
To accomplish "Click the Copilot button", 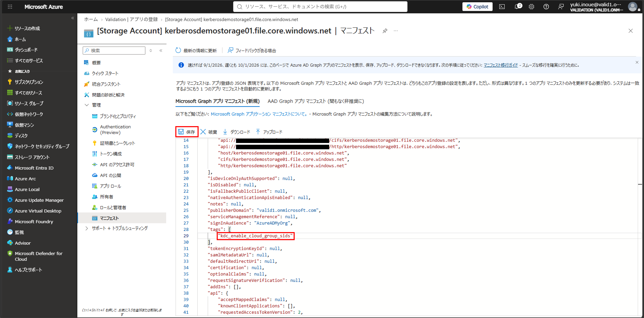I will pos(477,7).
